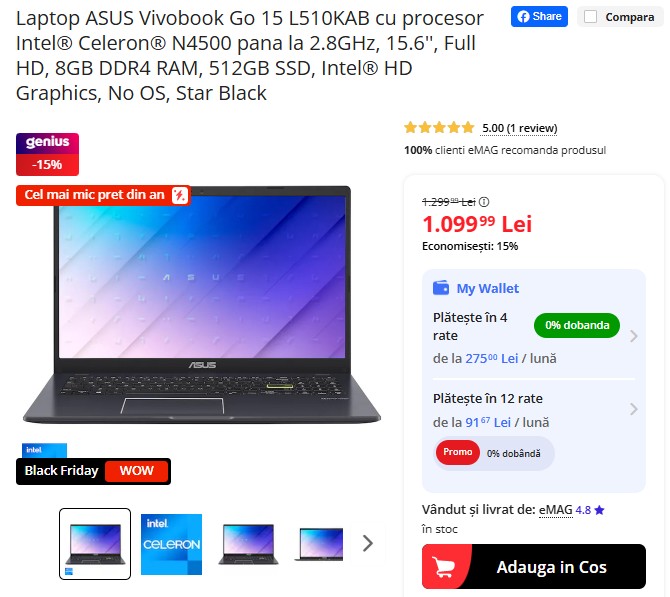Tick the Compara checkbox
Screen dimensions: 670x597
[590, 17]
